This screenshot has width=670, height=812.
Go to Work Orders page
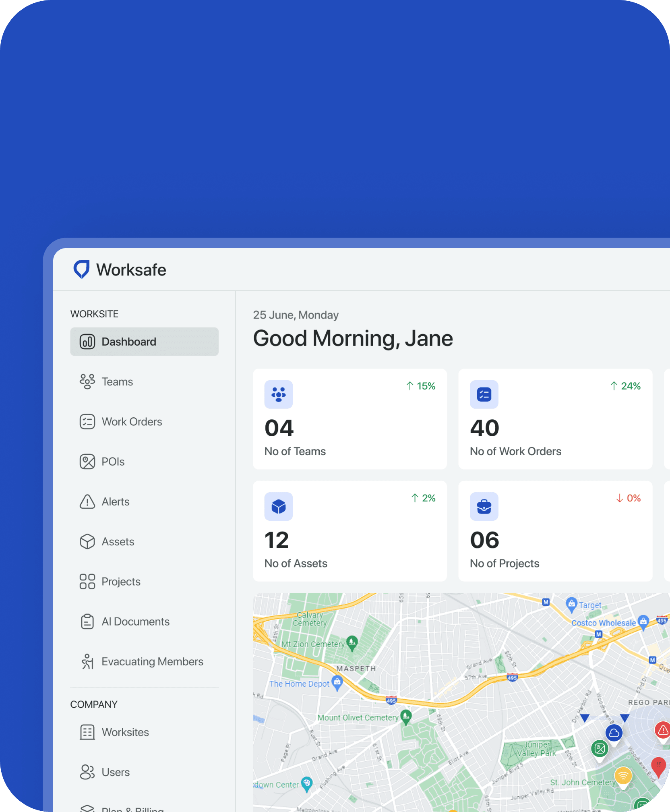click(131, 422)
